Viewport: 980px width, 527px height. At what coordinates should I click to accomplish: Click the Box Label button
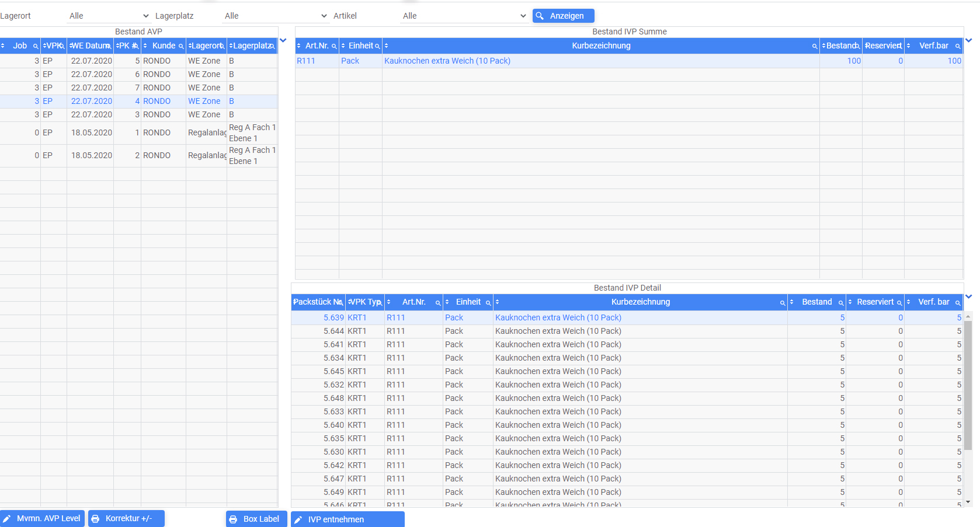tap(256, 519)
